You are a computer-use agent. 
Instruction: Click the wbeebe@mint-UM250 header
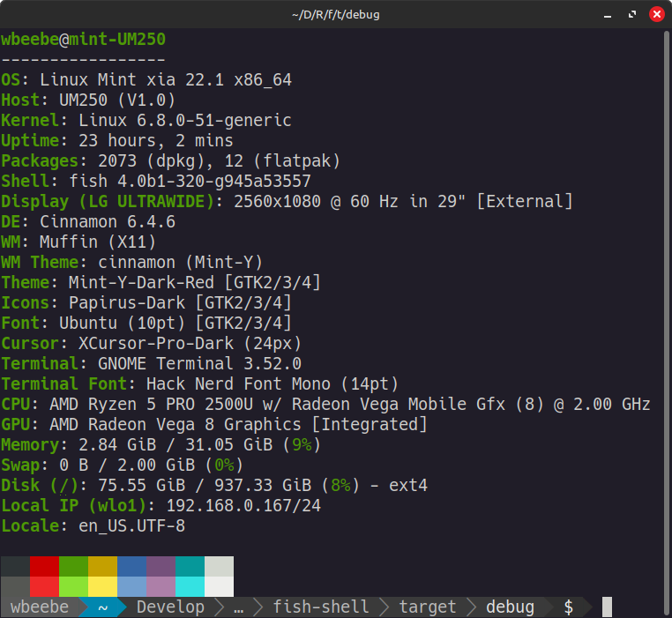coord(83,40)
